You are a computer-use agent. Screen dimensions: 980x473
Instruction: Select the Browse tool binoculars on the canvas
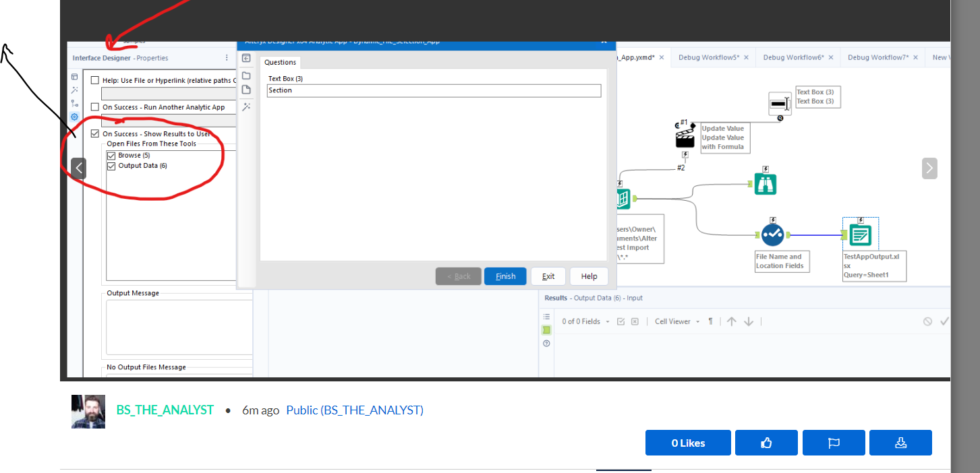(x=765, y=182)
